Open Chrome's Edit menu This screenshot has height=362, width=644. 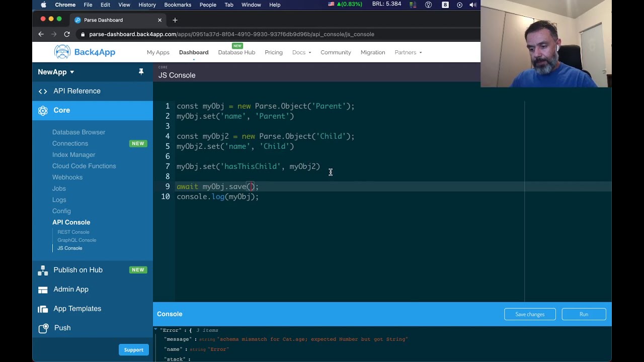coord(105,5)
